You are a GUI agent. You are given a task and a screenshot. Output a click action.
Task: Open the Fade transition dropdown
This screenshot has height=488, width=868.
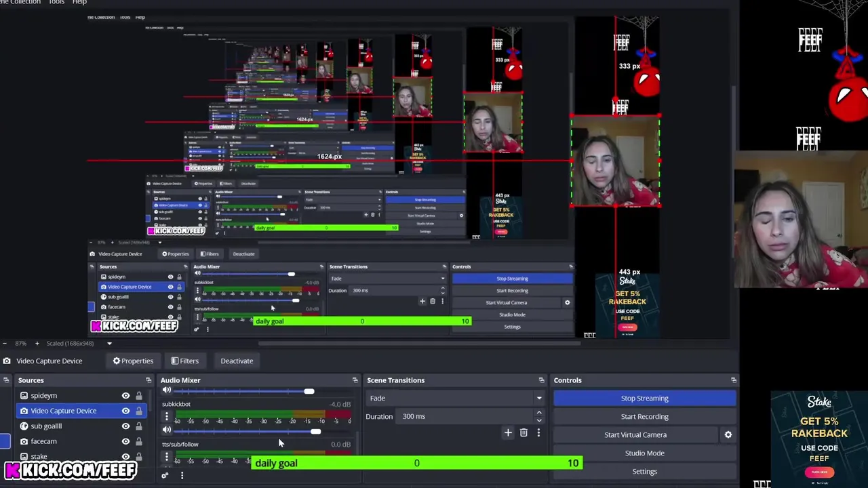456,399
